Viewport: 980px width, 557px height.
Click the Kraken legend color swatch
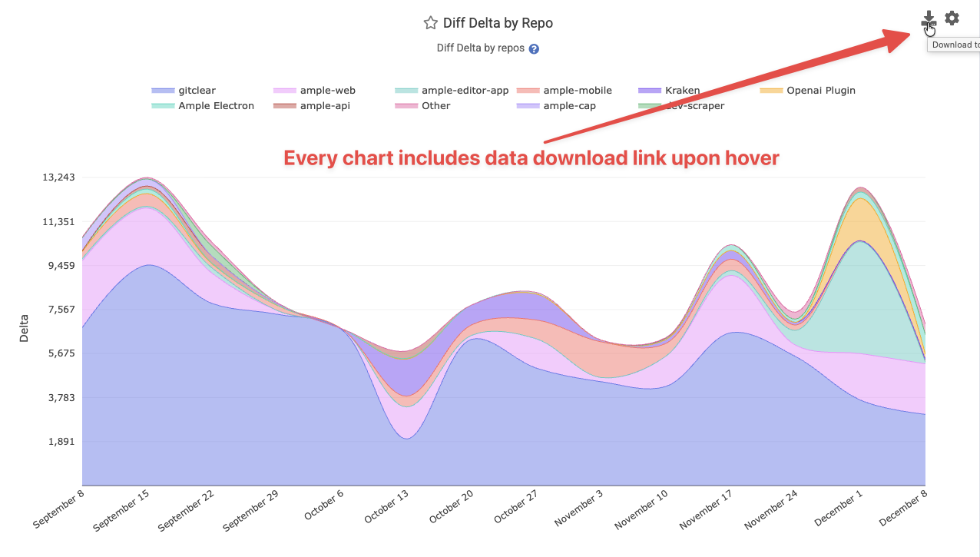point(650,91)
